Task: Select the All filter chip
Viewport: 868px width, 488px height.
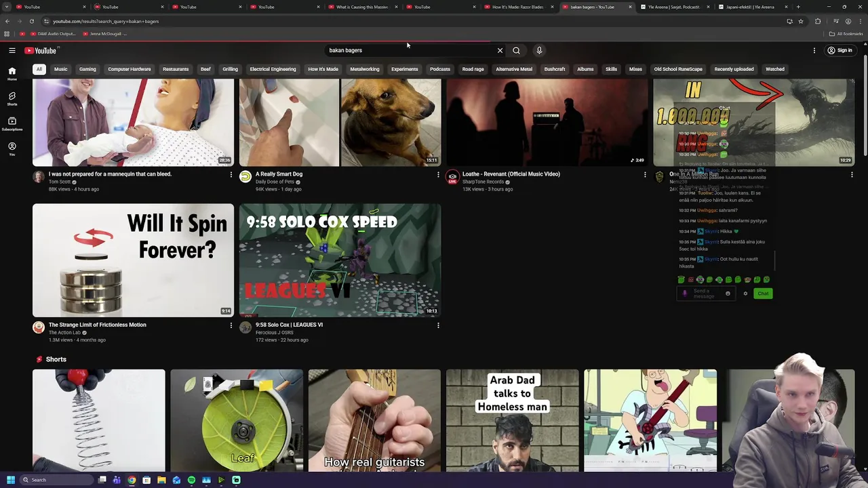Action: point(39,69)
